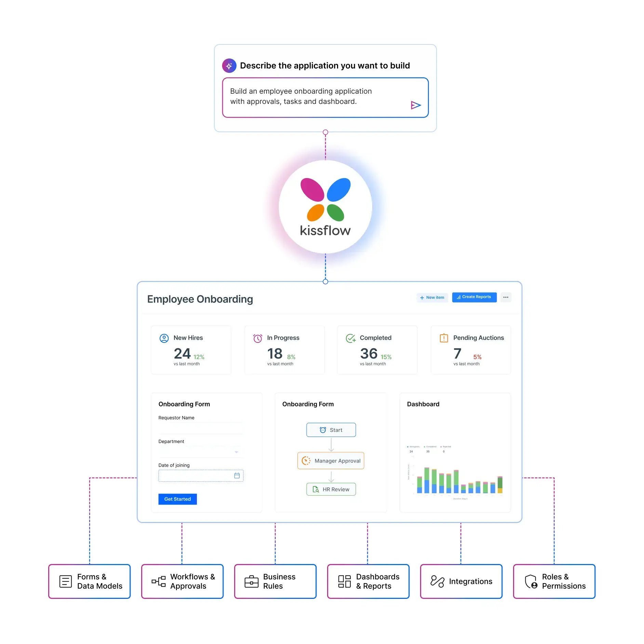Click the Dashboard panel heading
This screenshot has height=644, width=644.
(x=423, y=404)
